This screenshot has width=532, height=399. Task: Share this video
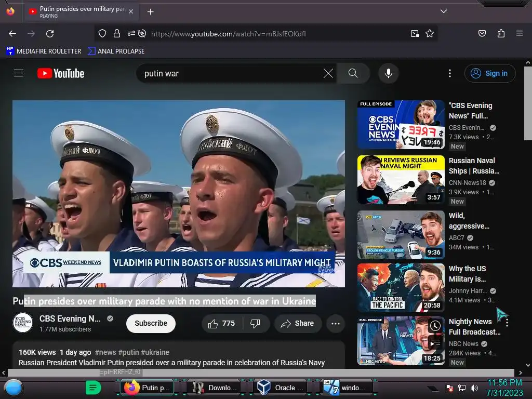298,323
